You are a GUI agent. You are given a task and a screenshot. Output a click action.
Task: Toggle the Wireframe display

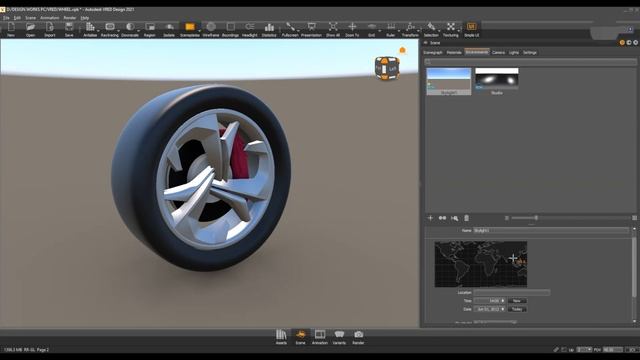click(211, 27)
